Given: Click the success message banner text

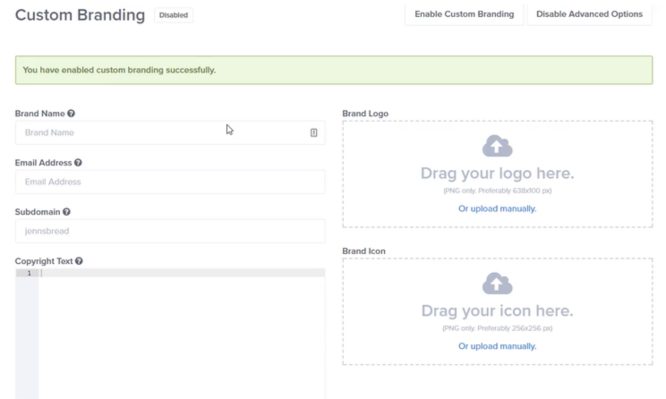Looking at the screenshot, I should tap(119, 70).
